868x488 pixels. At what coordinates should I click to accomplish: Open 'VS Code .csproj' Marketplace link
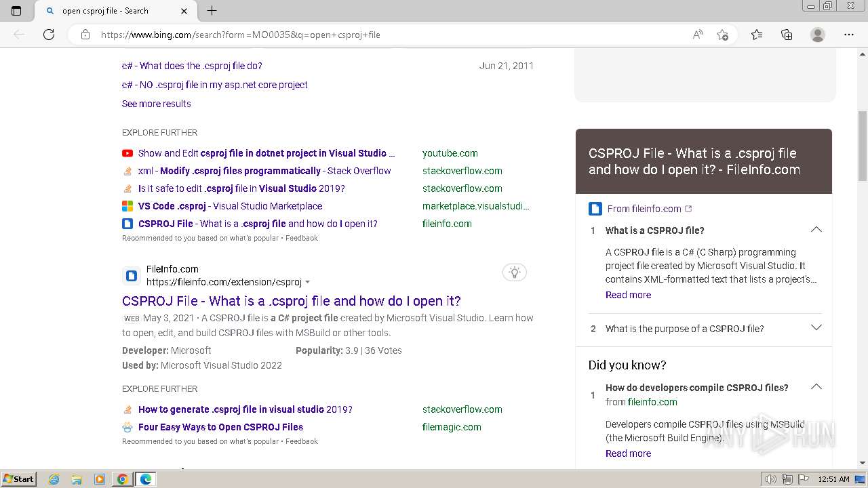(231, 206)
